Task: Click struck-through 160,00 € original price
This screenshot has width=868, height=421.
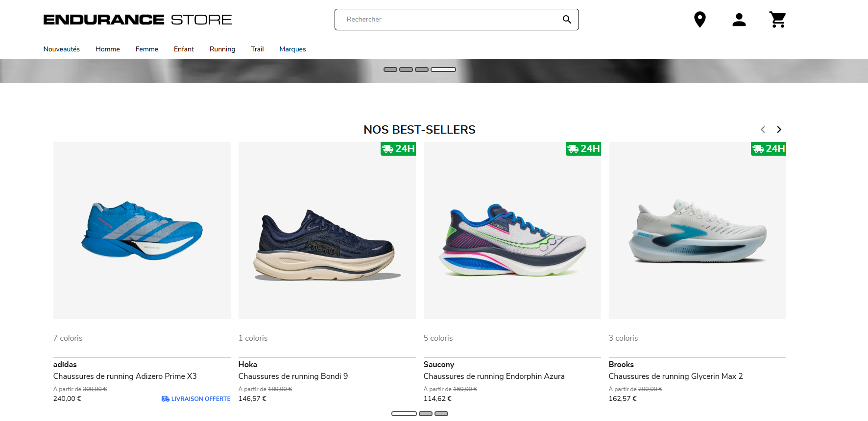Action: pos(465,389)
